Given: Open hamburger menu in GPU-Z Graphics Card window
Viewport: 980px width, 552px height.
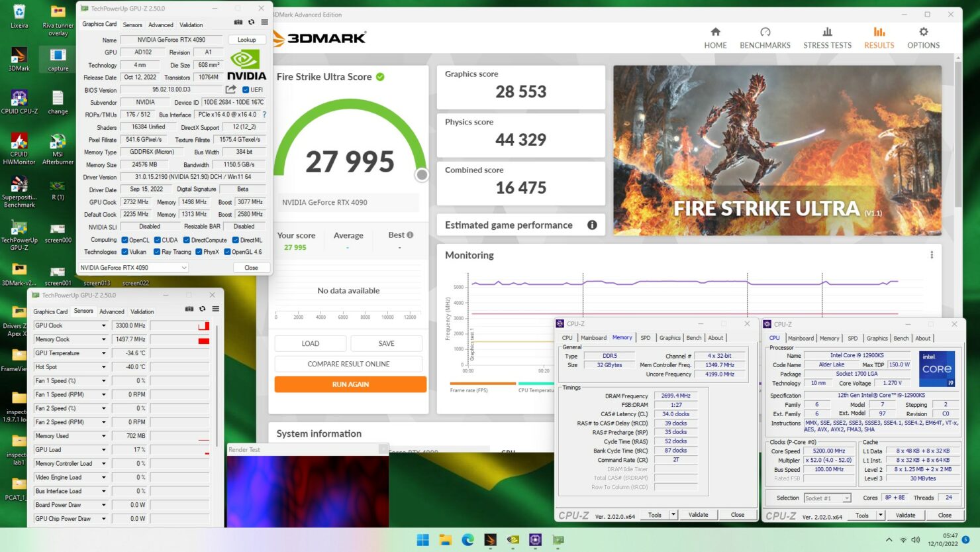Looking at the screenshot, I should pyautogui.click(x=264, y=22).
